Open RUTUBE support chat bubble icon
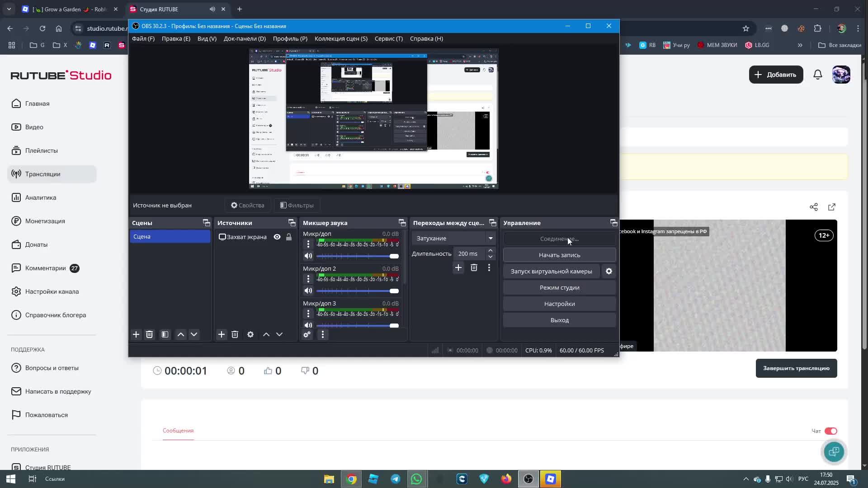The height and width of the screenshot is (488, 868). point(834,451)
